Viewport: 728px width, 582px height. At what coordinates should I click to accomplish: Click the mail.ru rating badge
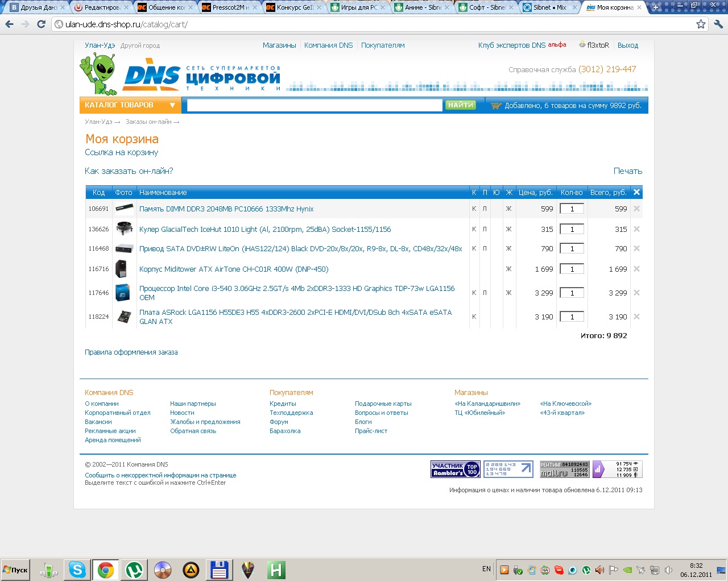tap(564, 469)
